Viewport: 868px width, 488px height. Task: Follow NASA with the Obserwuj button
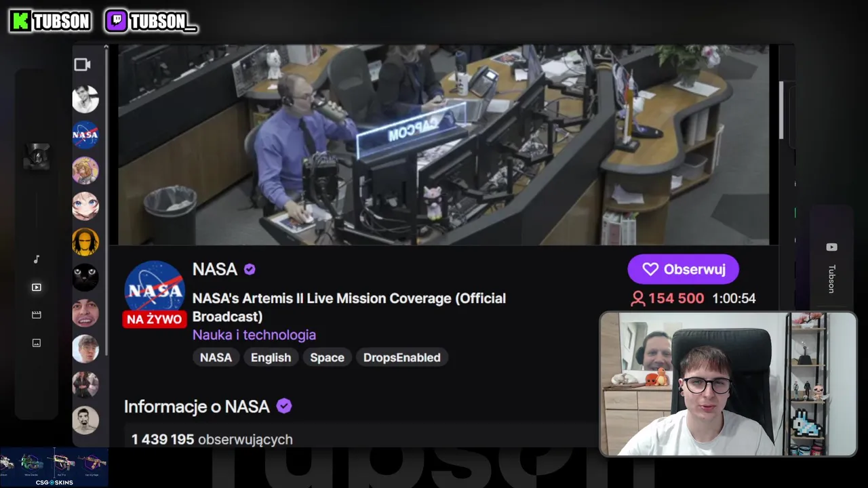(684, 269)
